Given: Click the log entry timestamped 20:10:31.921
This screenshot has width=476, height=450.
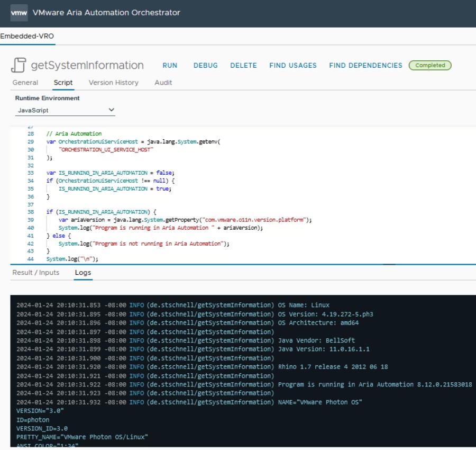Looking at the screenshot, I should [145, 376].
